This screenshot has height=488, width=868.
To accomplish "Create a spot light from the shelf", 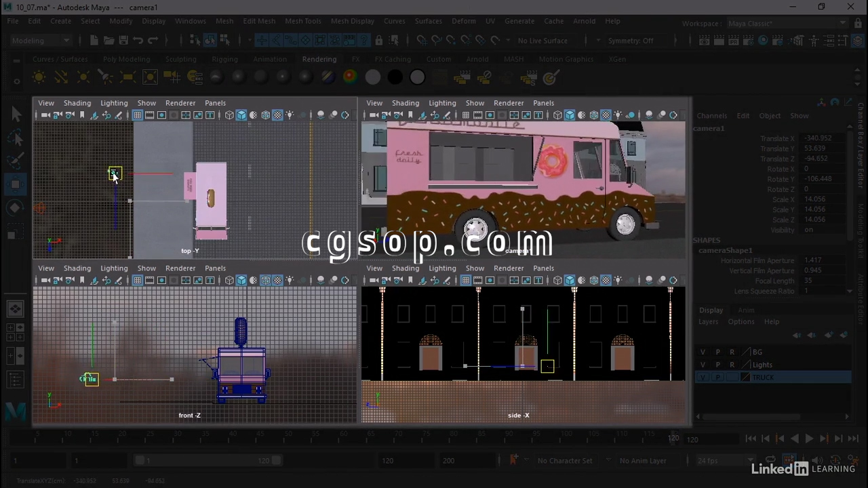I will point(105,77).
